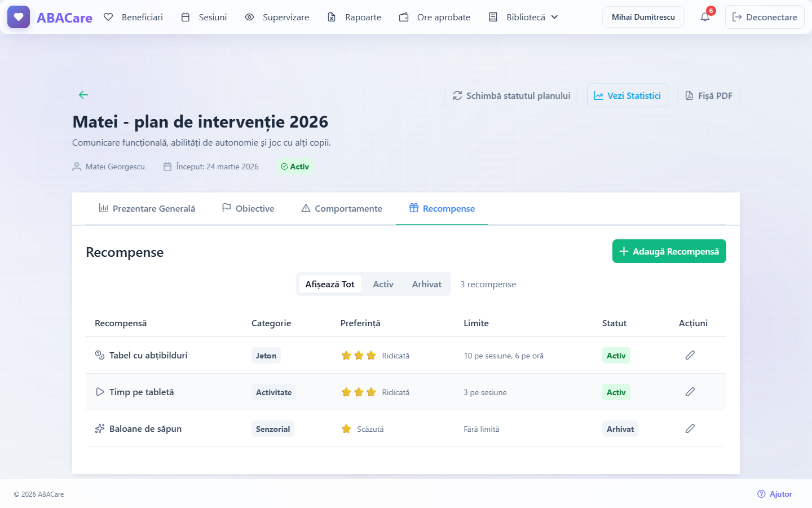
Task: Click the green Activ plan status badge
Action: 295,167
